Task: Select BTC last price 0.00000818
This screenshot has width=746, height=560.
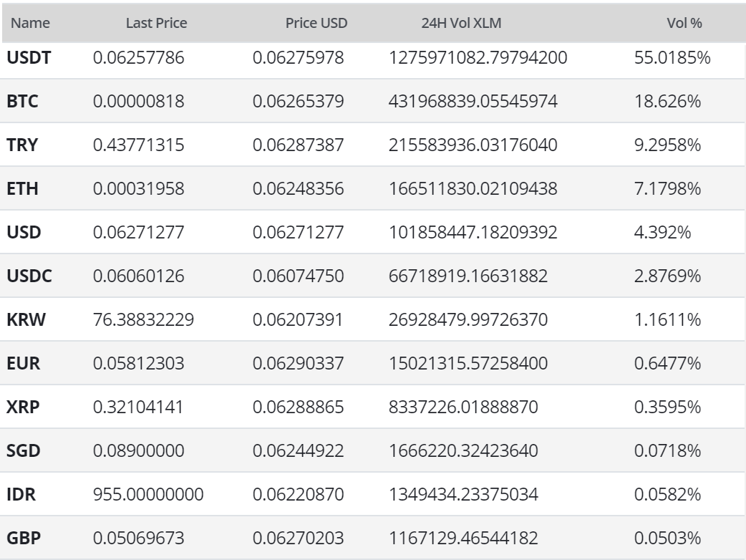Action: [x=138, y=102]
